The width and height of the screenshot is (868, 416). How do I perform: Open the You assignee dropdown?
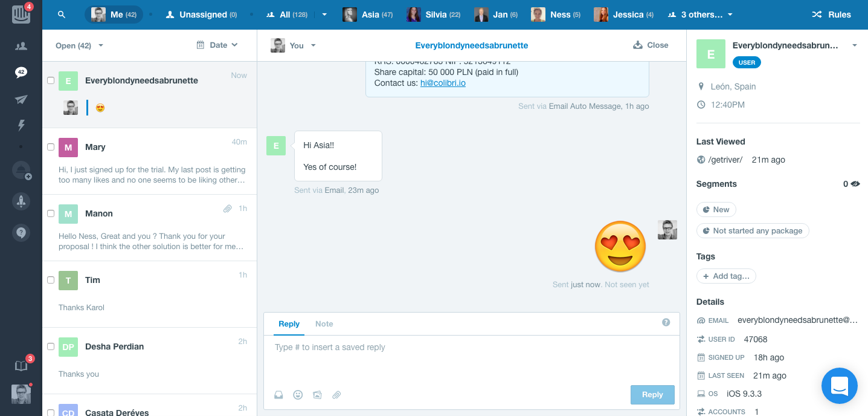click(294, 45)
